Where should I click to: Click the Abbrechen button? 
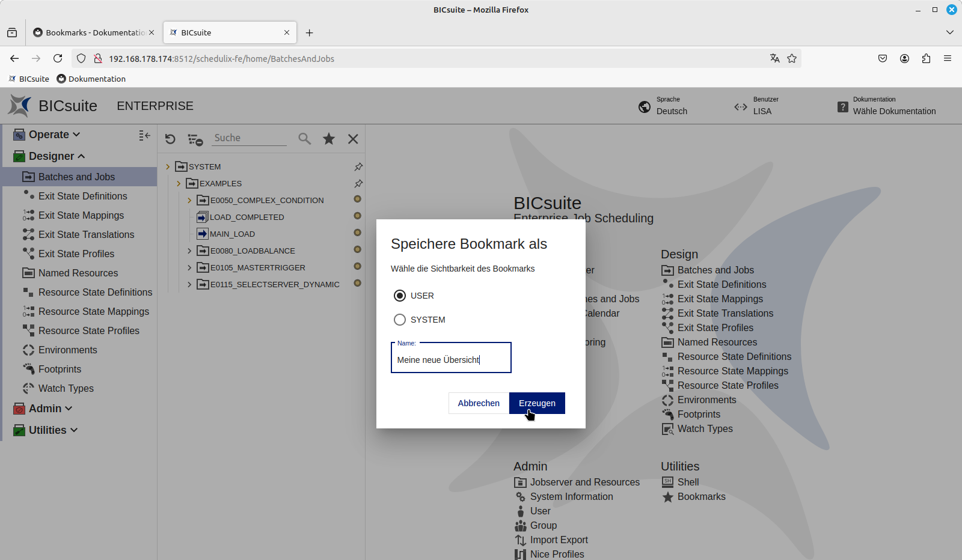click(x=479, y=403)
